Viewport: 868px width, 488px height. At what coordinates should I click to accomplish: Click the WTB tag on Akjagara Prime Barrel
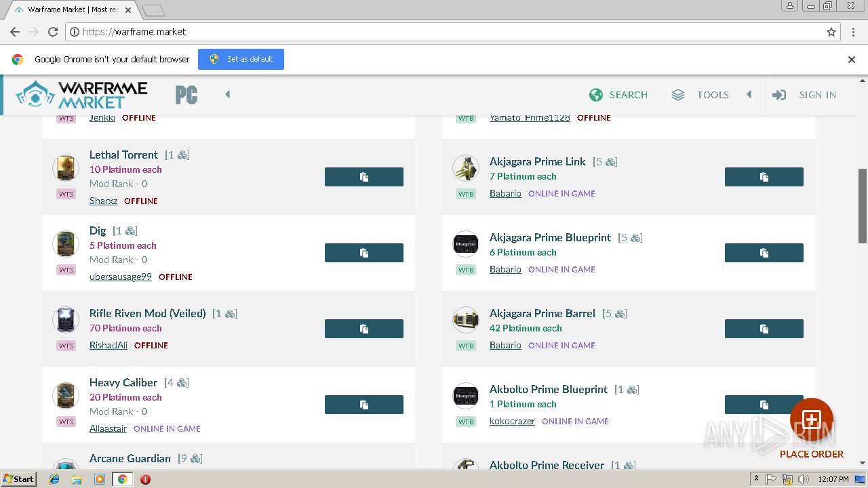[x=466, y=346]
